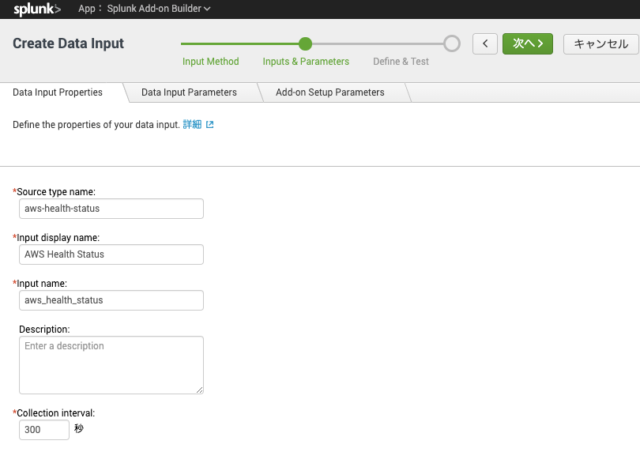Click the external link icon beside 詳細
The height and width of the screenshot is (452, 640).
(x=210, y=125)
